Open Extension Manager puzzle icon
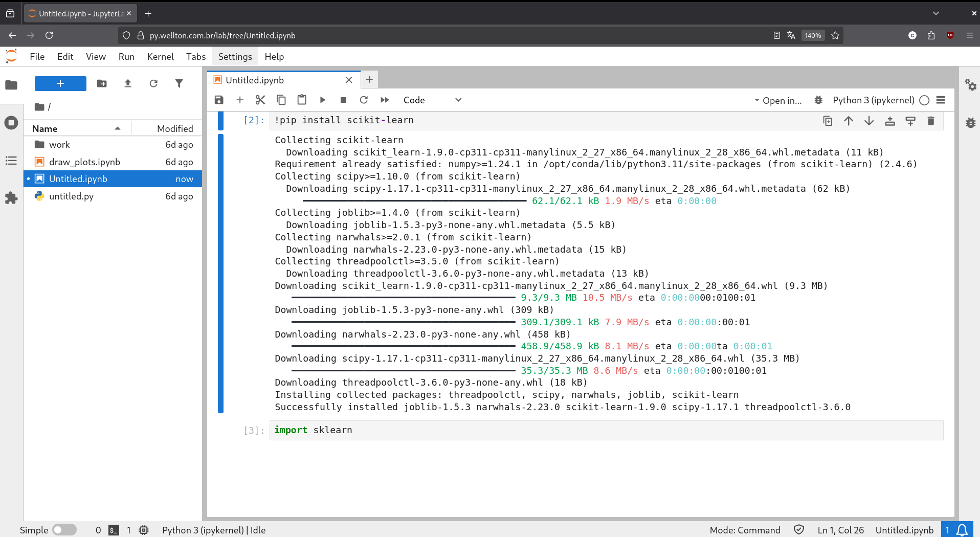 tap(11, 198)
